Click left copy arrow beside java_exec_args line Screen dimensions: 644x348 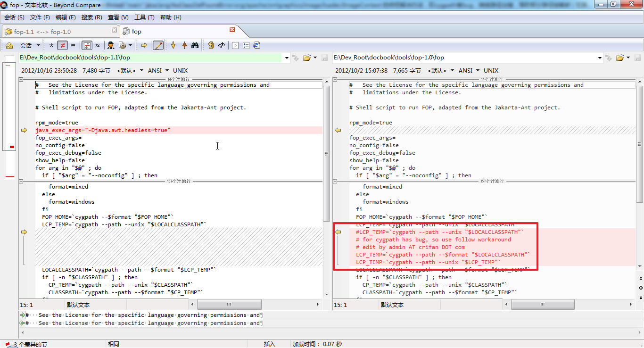point(24,130)
